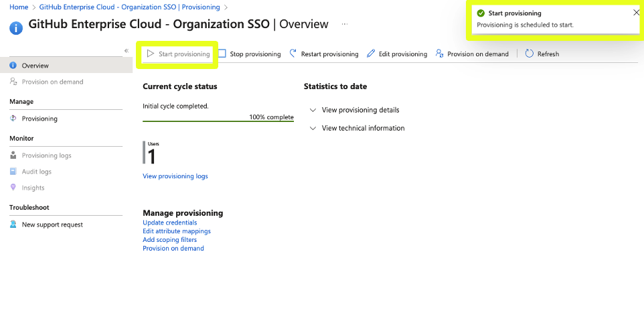The width and height of the screenshot is (644, 325).
Task: Click the Insights lightbulb icon
Action: tap(13, 188)
